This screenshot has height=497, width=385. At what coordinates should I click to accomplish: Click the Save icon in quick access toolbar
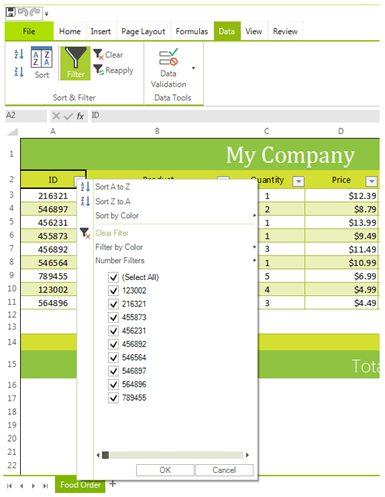coord(11,12)
